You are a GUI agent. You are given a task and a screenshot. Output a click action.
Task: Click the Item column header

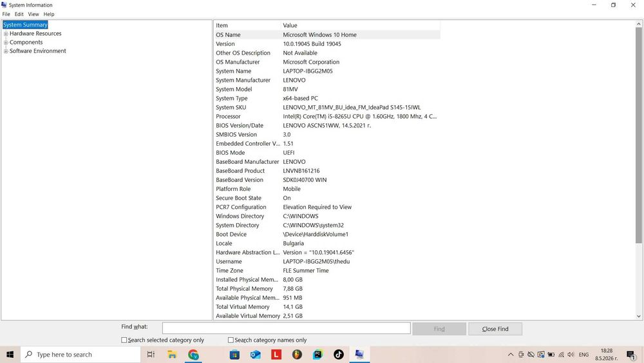[x=247, y=26]
